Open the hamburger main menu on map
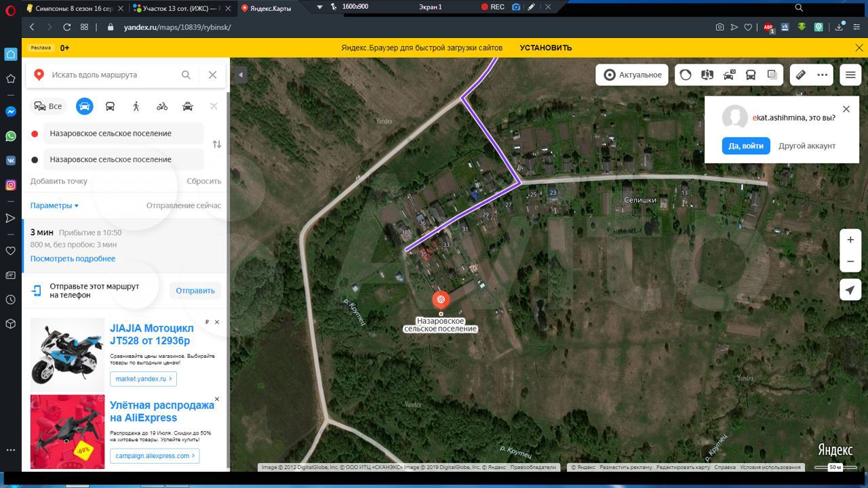 [x=850, y=75]
